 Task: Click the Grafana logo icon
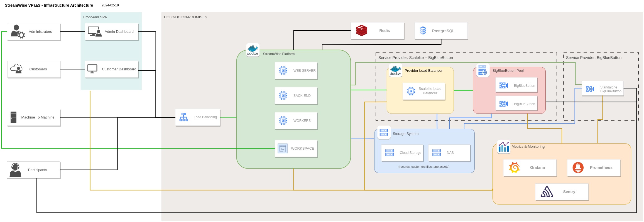point(514,167)
